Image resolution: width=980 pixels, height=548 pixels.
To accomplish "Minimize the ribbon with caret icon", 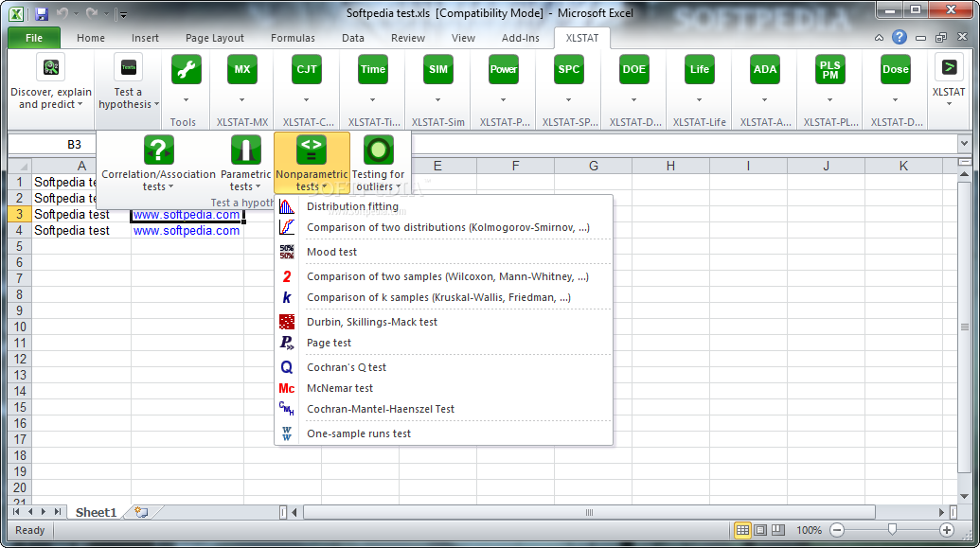I will 879,38.
